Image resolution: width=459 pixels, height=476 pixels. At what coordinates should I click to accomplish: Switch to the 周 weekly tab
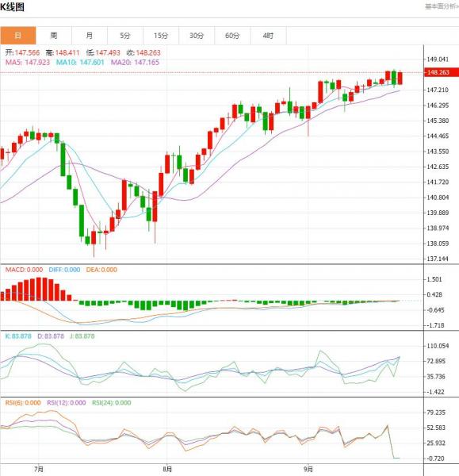(54, 36)
